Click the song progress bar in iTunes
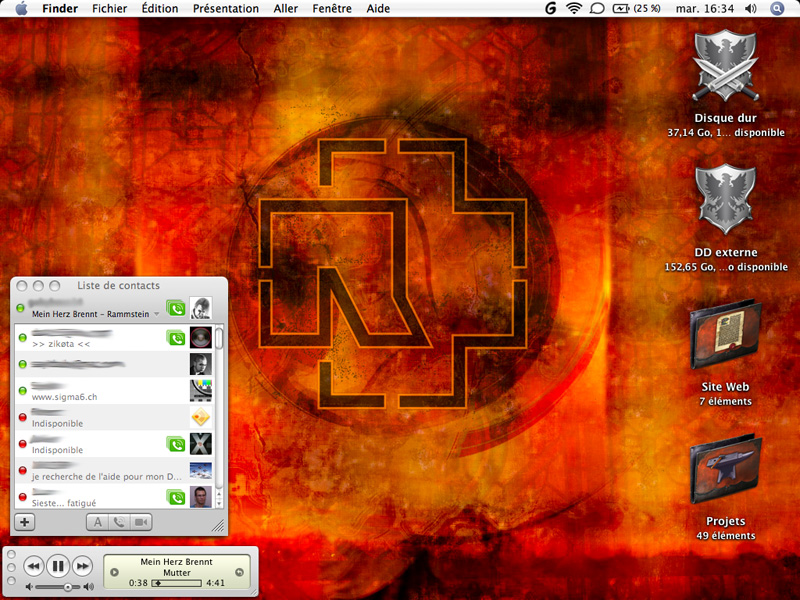Viewport: 800px width, 600px height. (x=177, y=583)
